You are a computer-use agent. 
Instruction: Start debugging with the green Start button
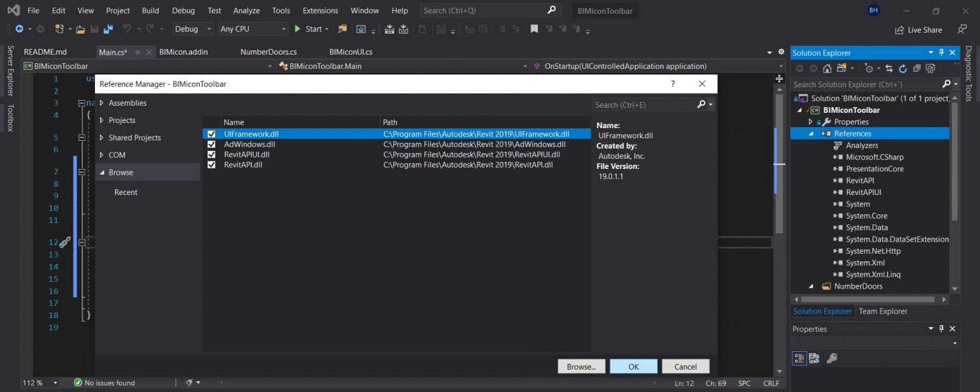(x=297, y=29)
